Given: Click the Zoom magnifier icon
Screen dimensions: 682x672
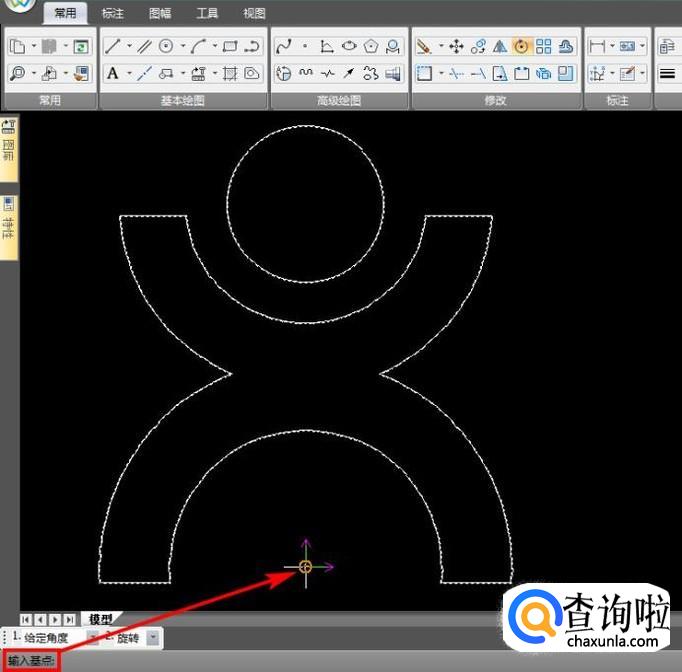Looking at the screenshot, I should pyautogui.click(x=17, y=73).
